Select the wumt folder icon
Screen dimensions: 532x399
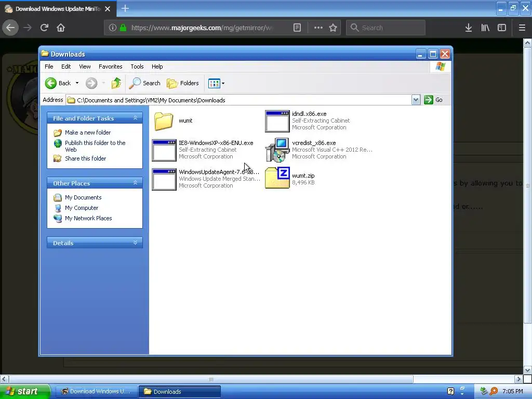tap(164, 121)
